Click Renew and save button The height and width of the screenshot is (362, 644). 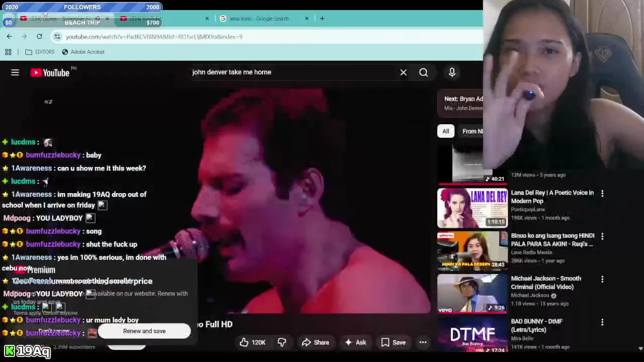144,331
